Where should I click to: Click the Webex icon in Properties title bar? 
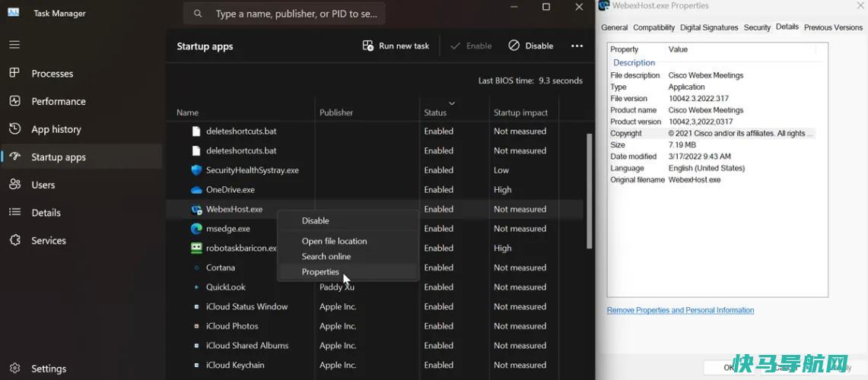point(604,6)
